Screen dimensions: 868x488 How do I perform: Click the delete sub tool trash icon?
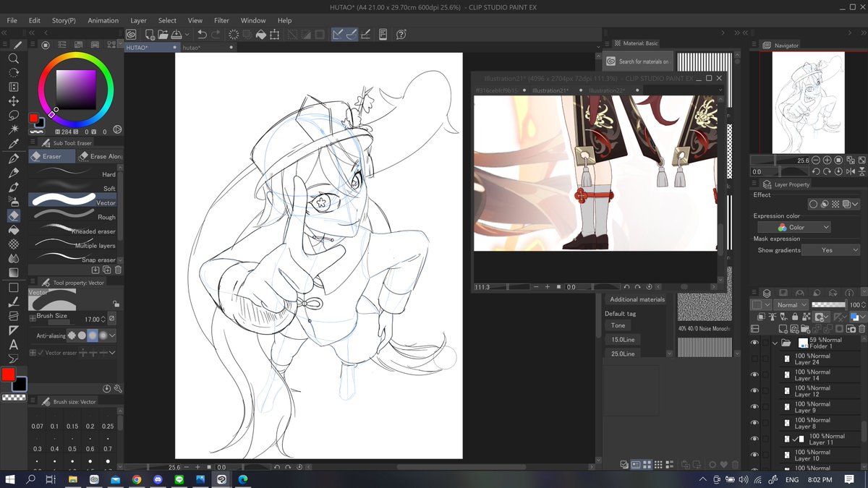(x=118, y=270)
